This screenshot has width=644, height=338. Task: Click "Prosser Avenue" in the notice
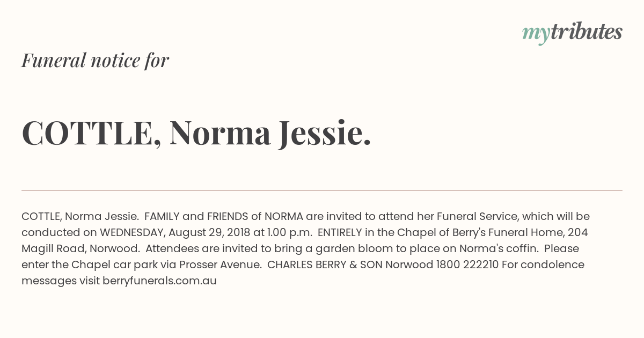point(219,264)
